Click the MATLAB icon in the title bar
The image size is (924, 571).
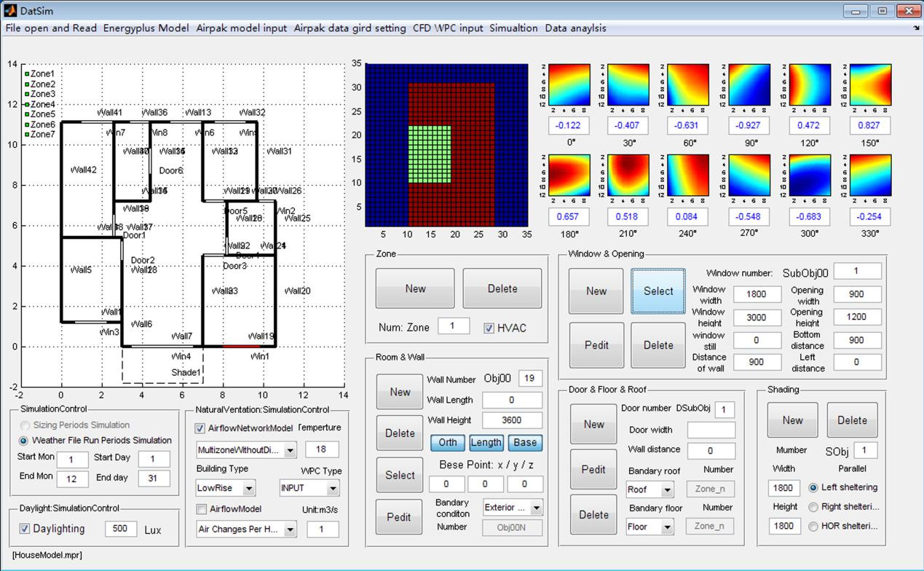9,11
